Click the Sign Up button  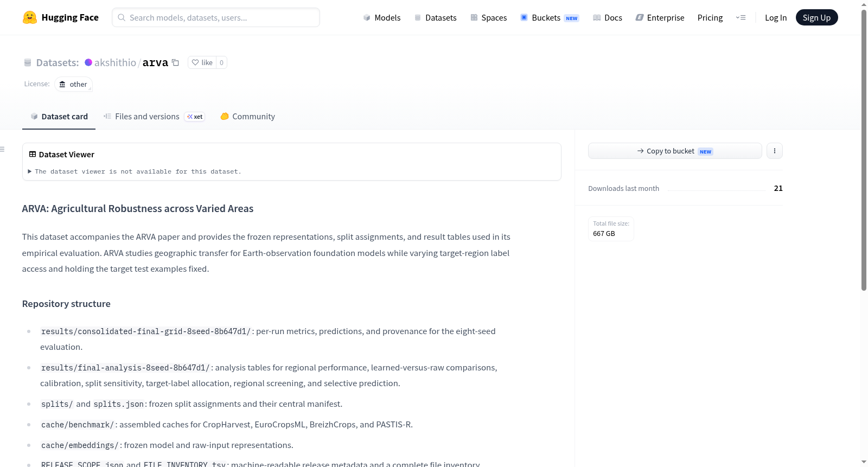point(816,17)
